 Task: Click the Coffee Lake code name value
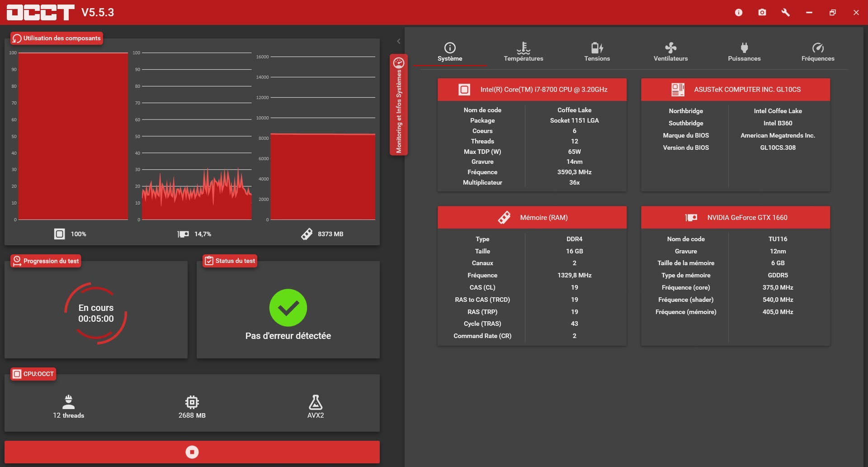coord(575,110)
